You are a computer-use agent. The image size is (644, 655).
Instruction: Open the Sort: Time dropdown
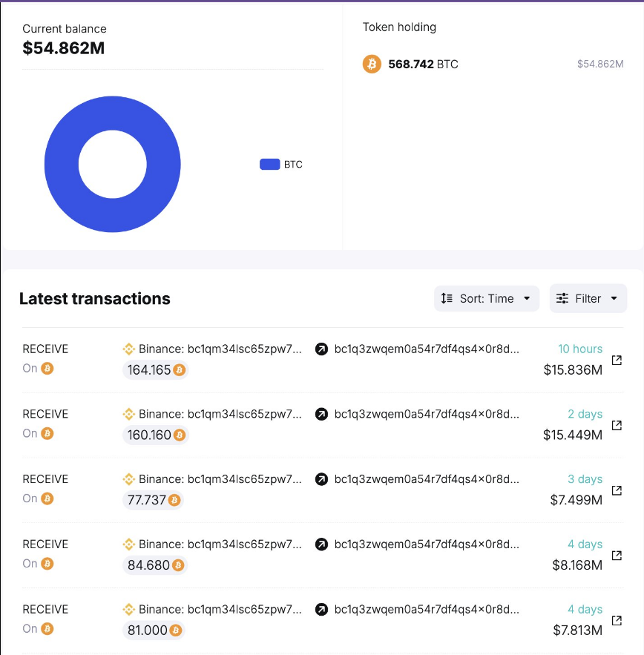486,298
